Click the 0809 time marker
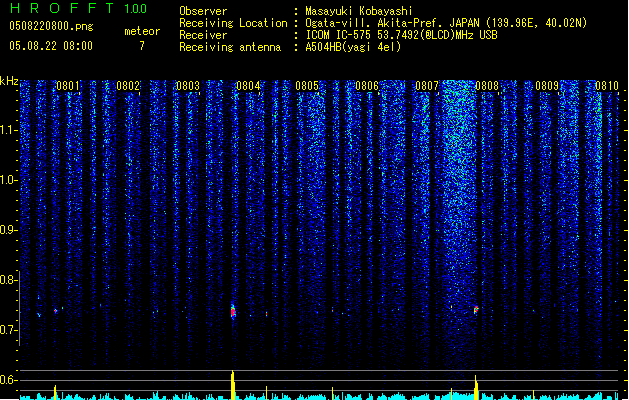Image resolution: width=629 pixels, height=400 pixels. tap(547, 86)
